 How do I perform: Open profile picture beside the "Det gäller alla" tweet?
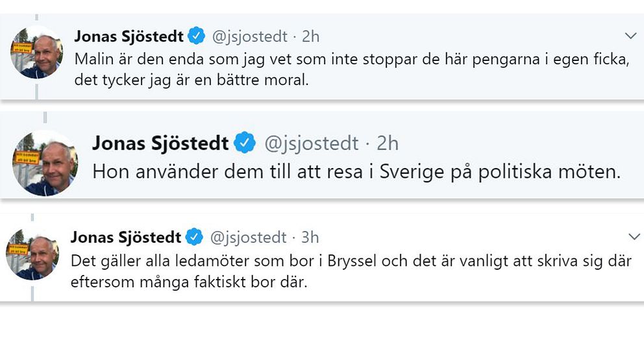pyautogui.click(x=32, y=257)
